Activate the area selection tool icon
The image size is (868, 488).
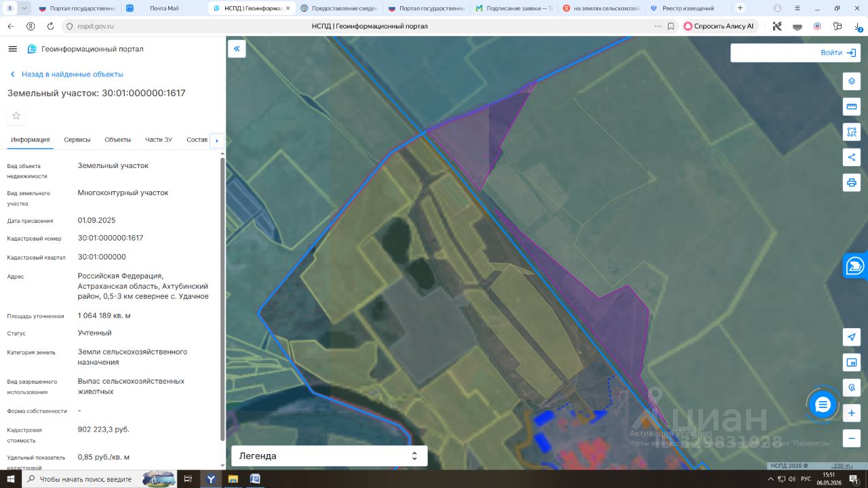tap(852, 131)
